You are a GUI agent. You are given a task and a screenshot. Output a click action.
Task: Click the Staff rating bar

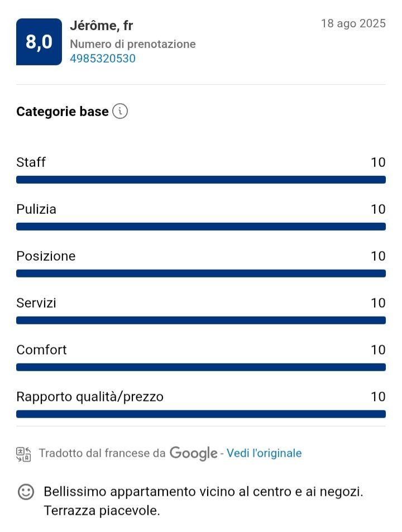(201, 180)
